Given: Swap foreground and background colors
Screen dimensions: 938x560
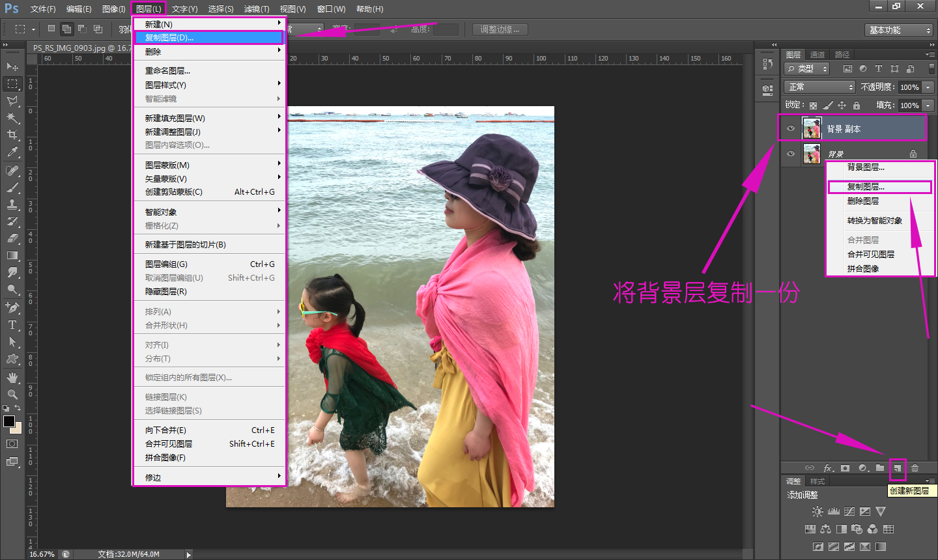Looking at the screenshot, I should [x=18, y=408].
